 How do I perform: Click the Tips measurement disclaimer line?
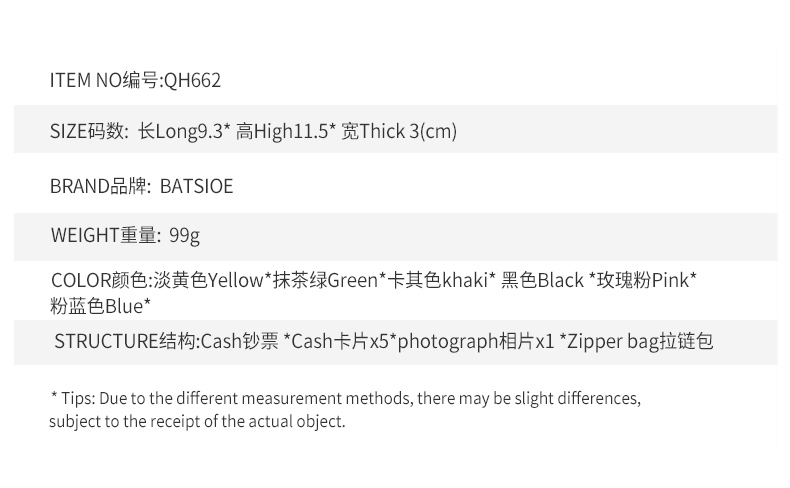coord(346,398)
